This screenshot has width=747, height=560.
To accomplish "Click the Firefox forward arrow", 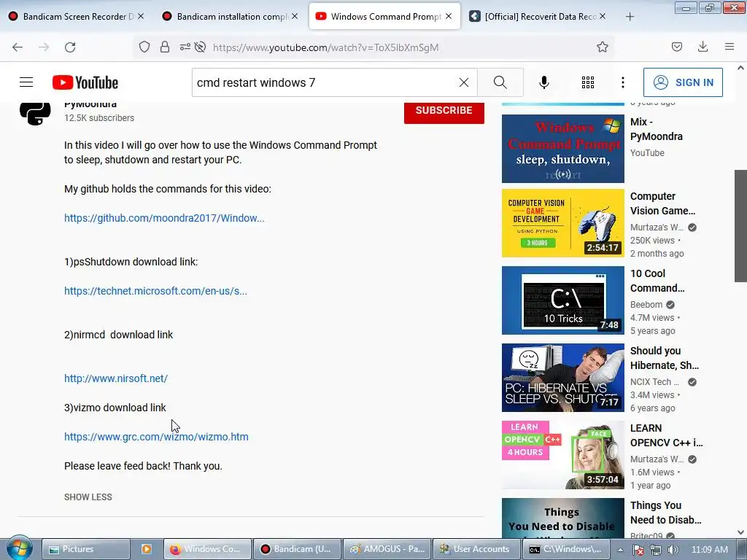I will click(x=44, y=47).
